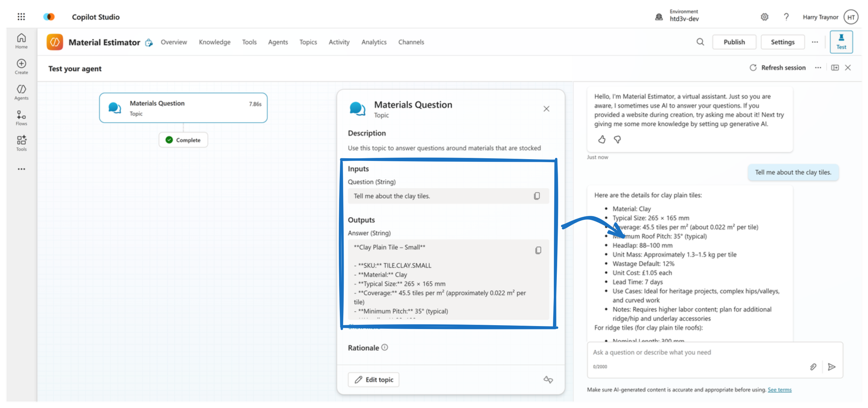
Task: Copy the Question input value
Action: tap(537, 196)
